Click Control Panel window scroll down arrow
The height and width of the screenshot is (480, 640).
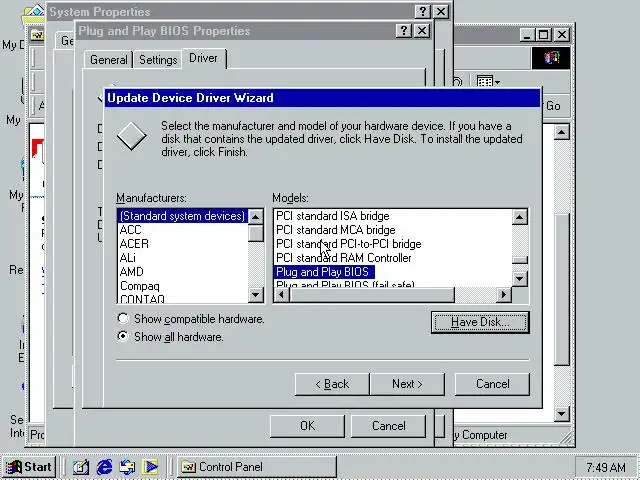coord(562,414)
